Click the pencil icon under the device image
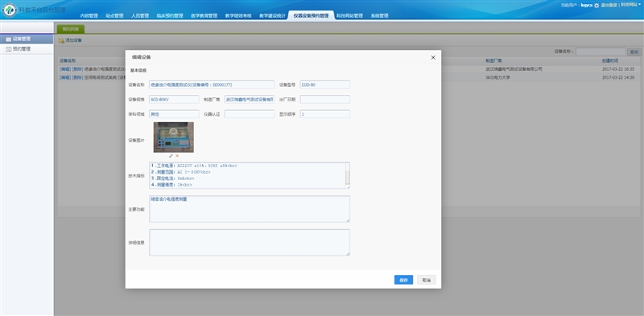 coord(171,156)
